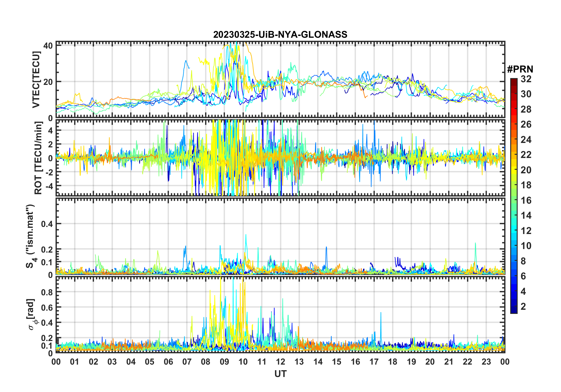Screen dimensions: 561x392
Task: Select the 03 hour tick on UT axis
Action: click(112, 362)
